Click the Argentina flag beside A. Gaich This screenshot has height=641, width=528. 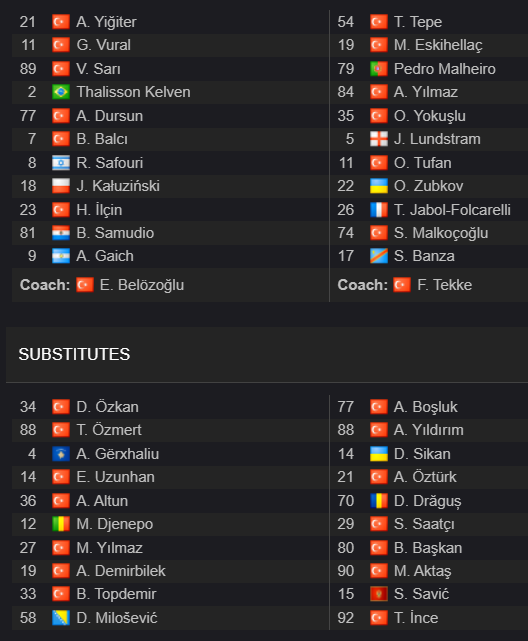pyautogui.click(x=61, y=256)
